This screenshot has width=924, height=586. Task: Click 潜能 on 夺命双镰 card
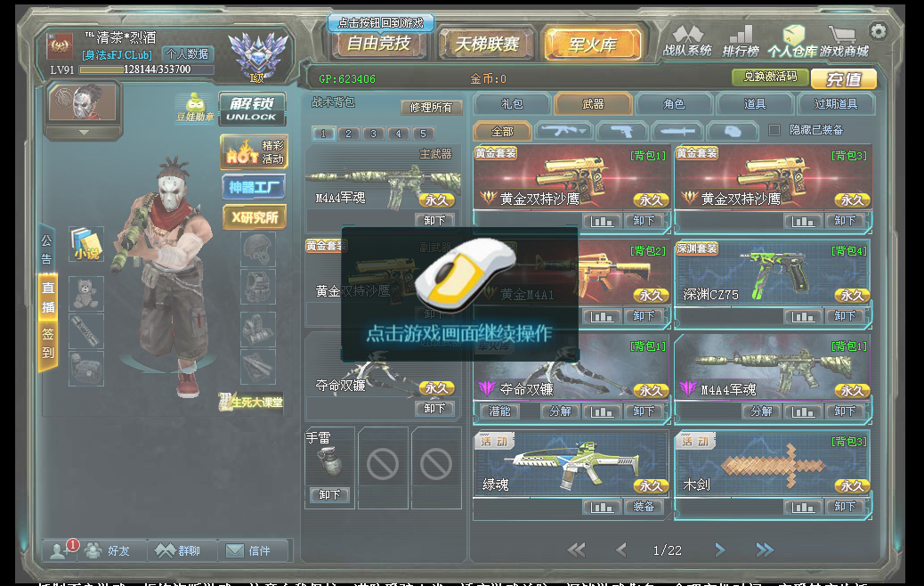500,411
